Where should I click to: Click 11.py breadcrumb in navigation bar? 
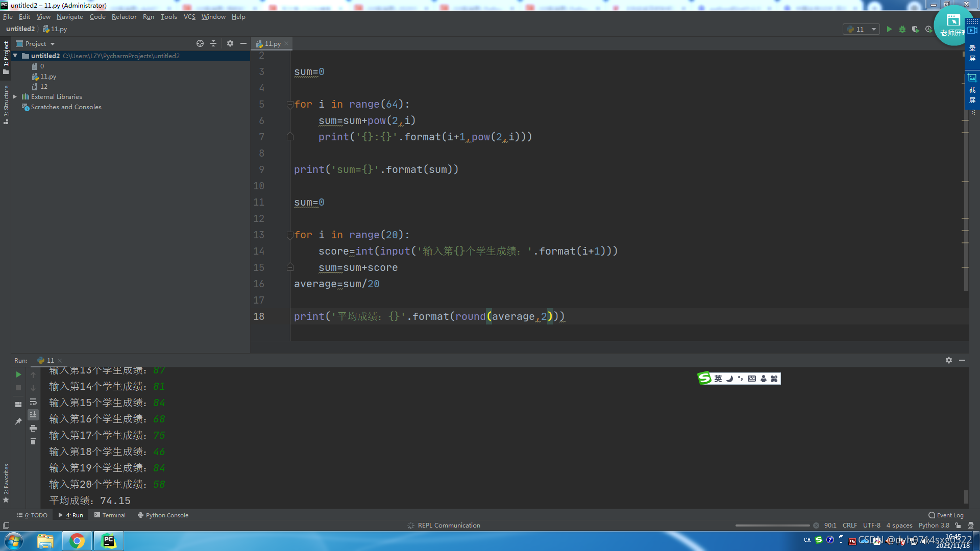55,29
